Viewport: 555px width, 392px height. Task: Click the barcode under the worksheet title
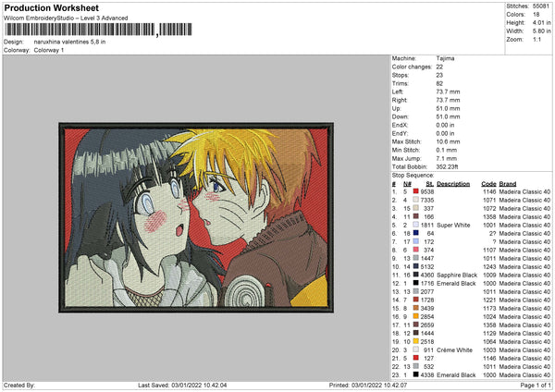coord(98,30)
